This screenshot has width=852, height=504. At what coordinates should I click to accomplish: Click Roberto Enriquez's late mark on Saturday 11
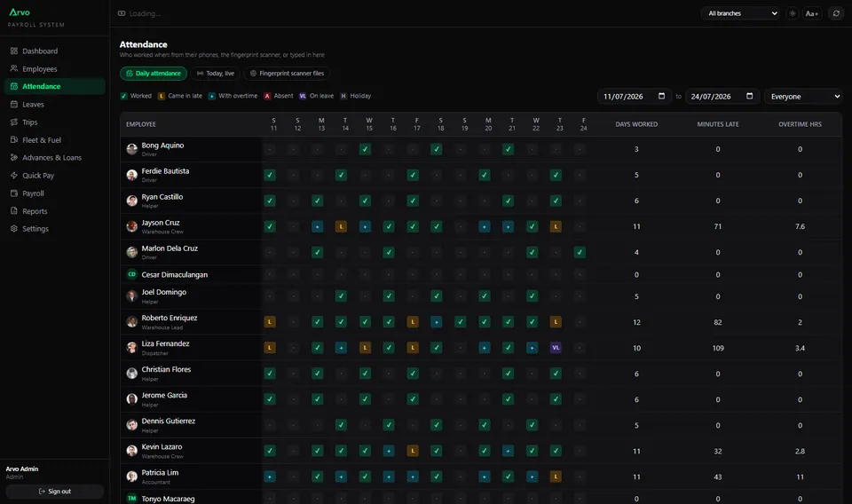[270, 322]
